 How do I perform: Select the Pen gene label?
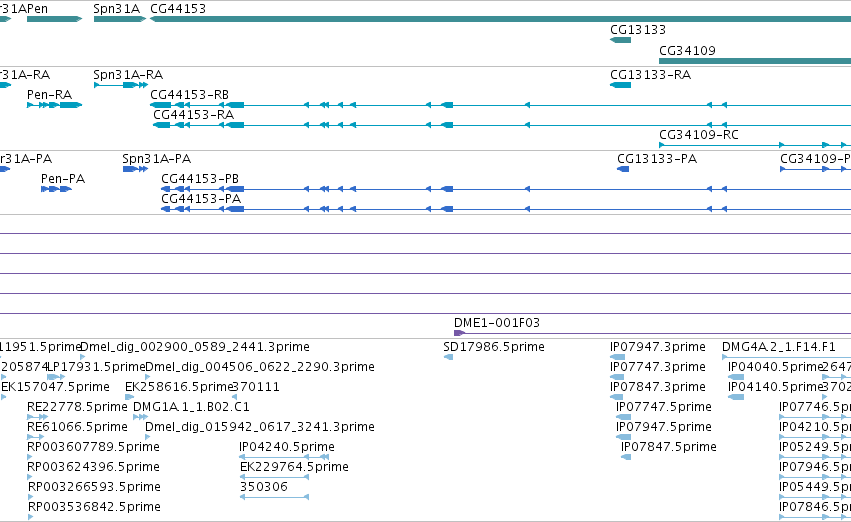pyautogui.click(x=37, y=9)
